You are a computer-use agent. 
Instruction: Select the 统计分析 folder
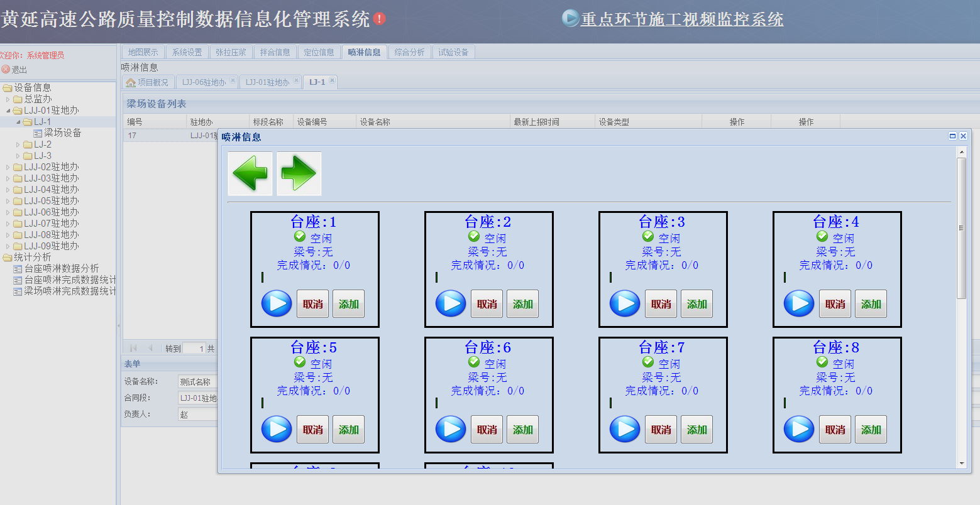pos(33,257)
